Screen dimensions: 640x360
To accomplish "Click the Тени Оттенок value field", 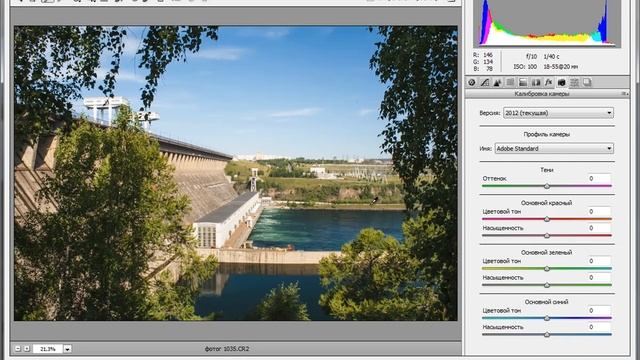I will [599, 178].
